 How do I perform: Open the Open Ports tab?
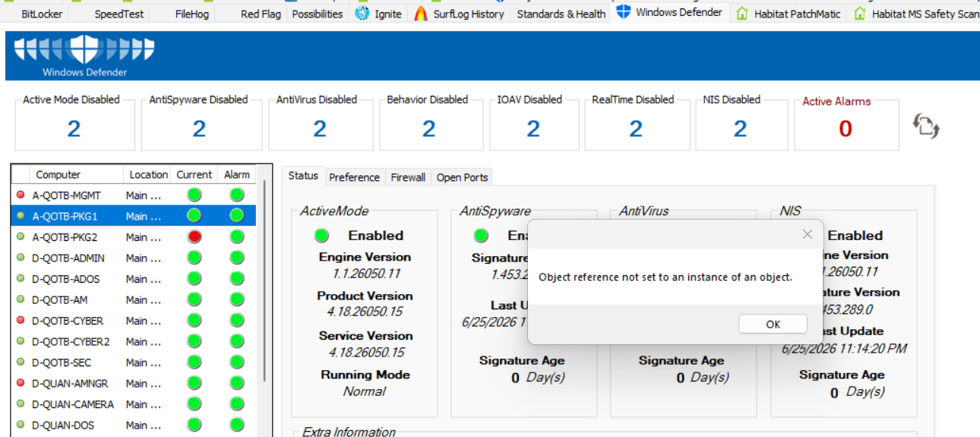pyautogui.click(x=462, y=177)
